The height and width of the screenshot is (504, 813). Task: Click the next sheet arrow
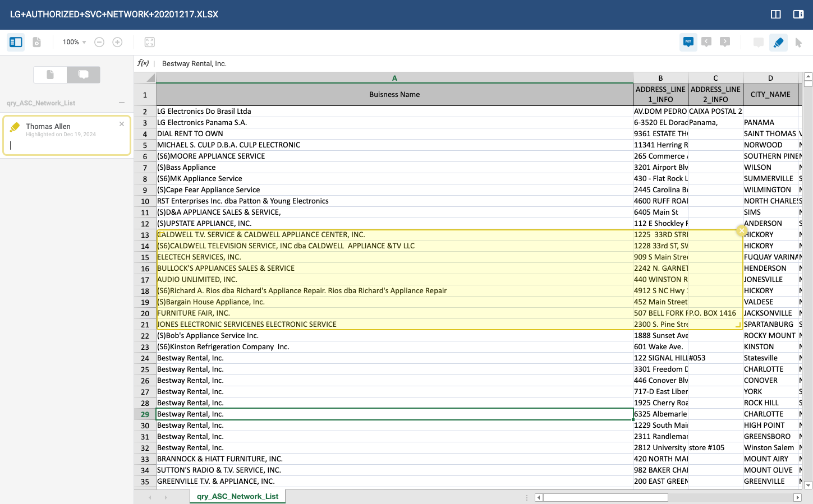click(166, 497)
